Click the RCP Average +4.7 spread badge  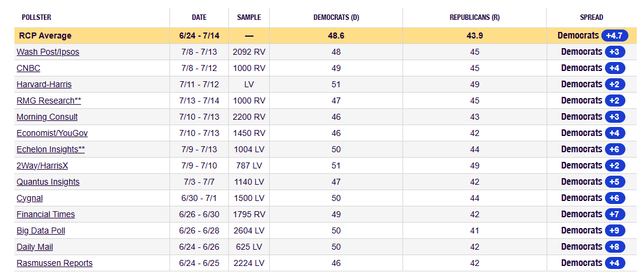click(x=615, y=36)
